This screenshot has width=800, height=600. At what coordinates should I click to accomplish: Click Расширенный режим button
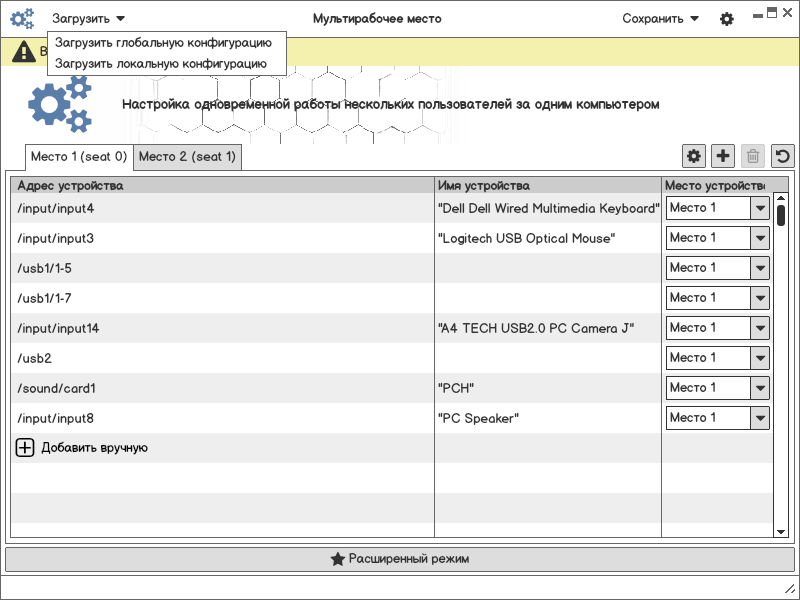400,559
